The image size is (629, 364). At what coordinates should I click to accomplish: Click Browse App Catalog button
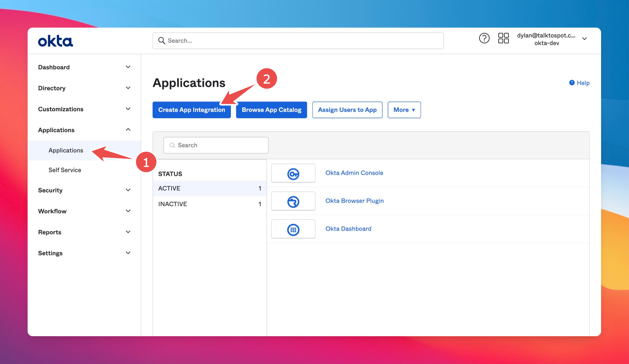tap(271, 110)
